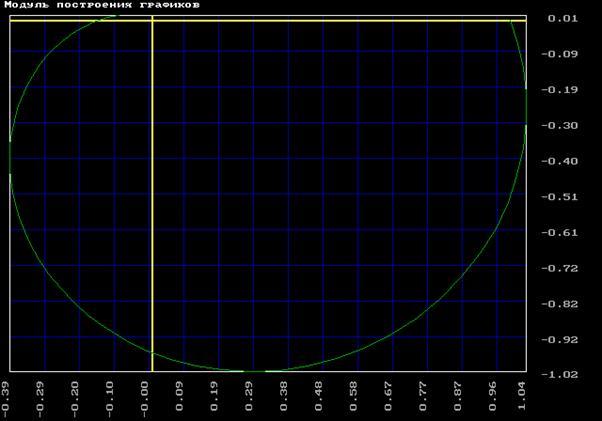Screen dimensions: 602x421
Task: Click the yellow horizontal axis line at top
Action: (300, 19)
